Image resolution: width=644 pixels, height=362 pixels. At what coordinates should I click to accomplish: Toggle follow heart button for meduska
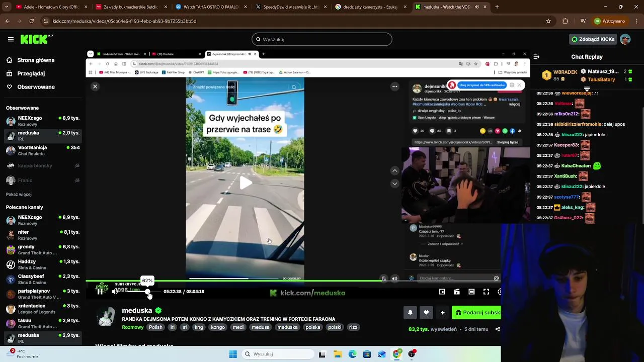click(x=426, y=312)
